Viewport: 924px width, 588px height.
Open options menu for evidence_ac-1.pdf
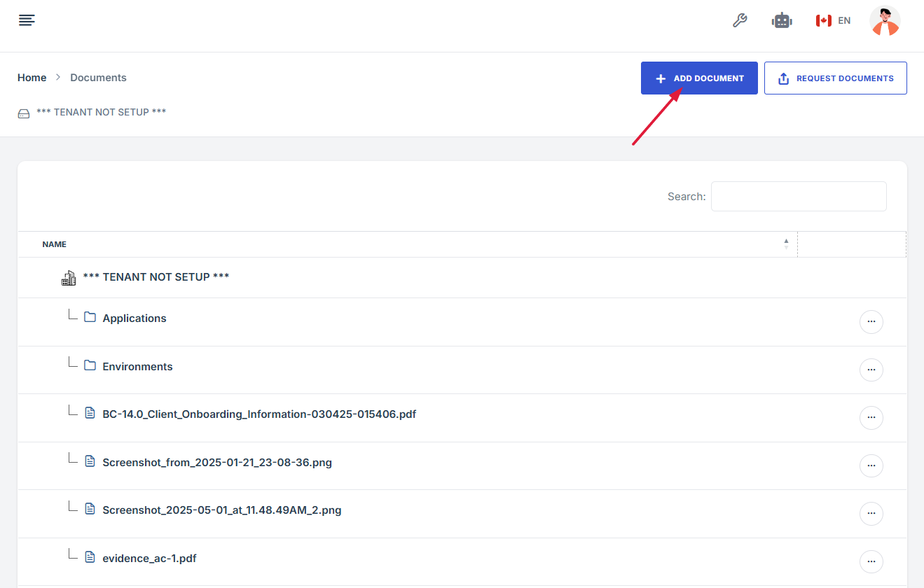[x=871, y=561]
